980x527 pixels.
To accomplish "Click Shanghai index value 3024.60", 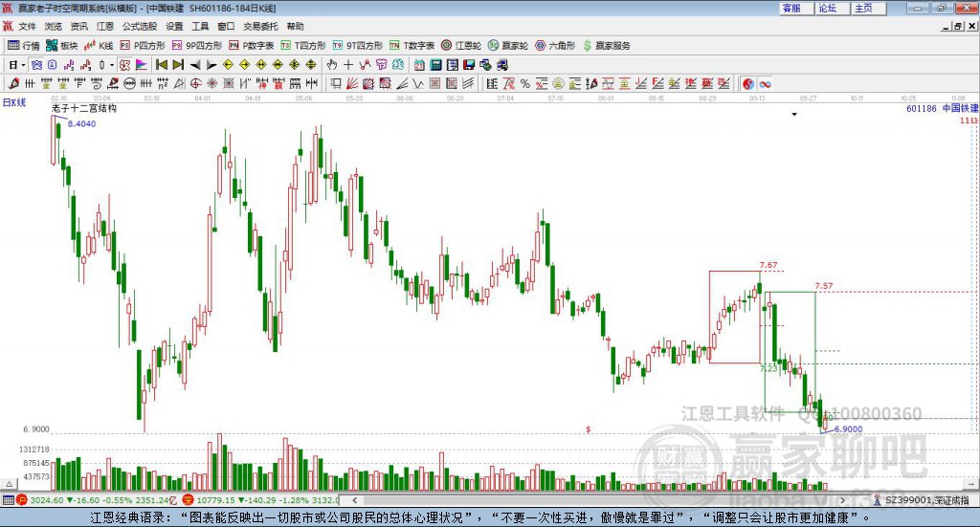I will click(x=47, y=500).
